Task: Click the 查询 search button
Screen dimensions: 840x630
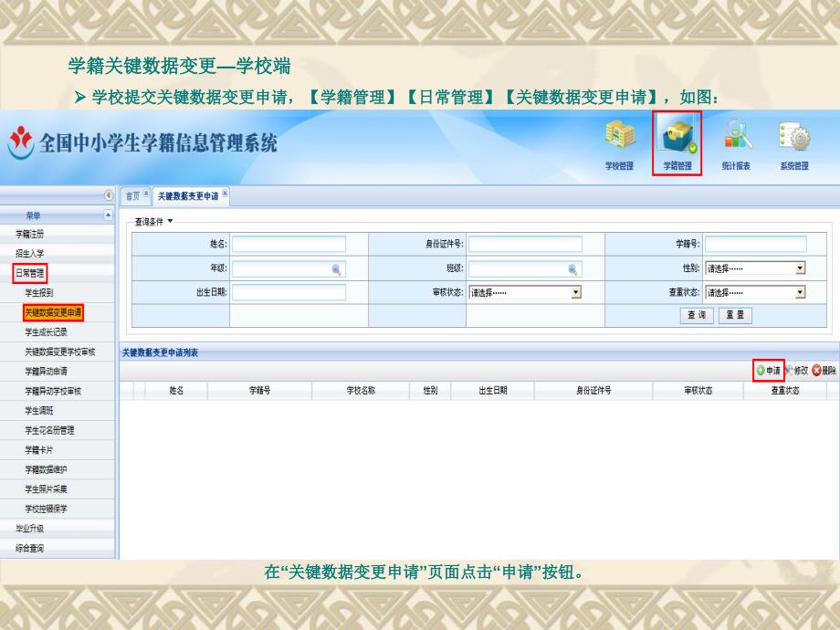Action: click(x=696, y=314)
